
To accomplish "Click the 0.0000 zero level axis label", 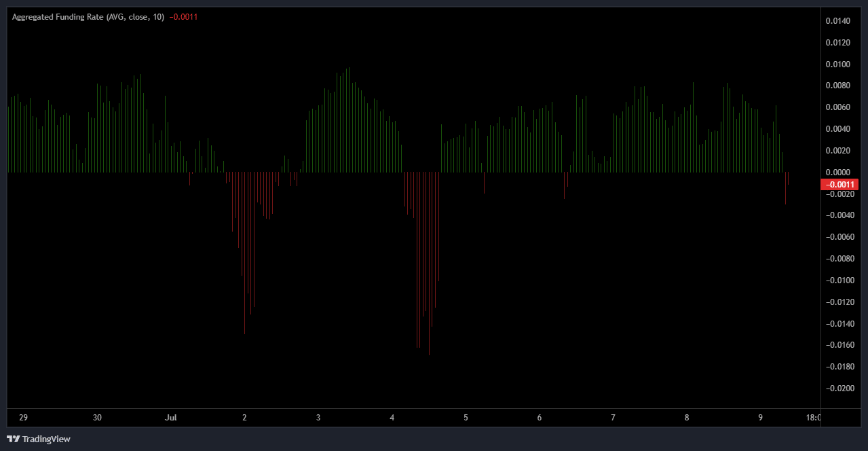I will 837,172.
